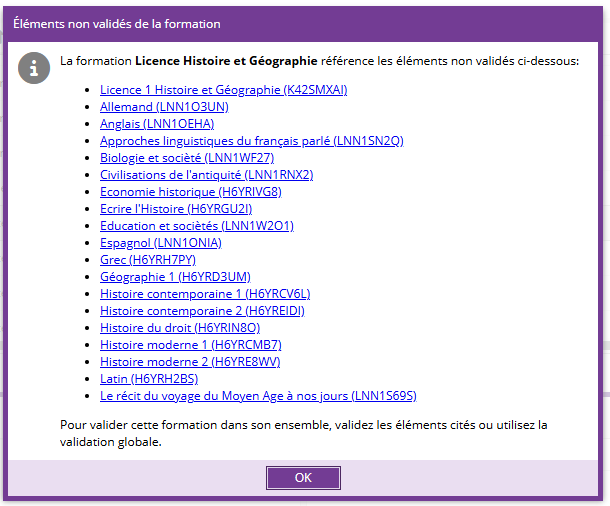The height and width of the screenshot is (506, 610).
Task: Select the Economie historique link
Action: tap(190, 192)
